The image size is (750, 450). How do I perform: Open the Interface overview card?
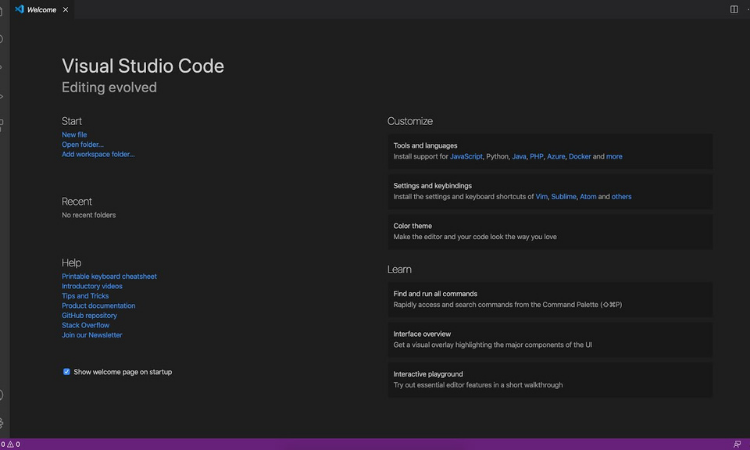tap(550, 340)
